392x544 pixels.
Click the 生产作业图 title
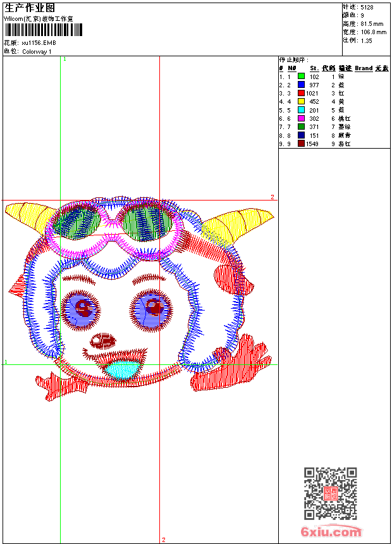(x=30, y=8)
